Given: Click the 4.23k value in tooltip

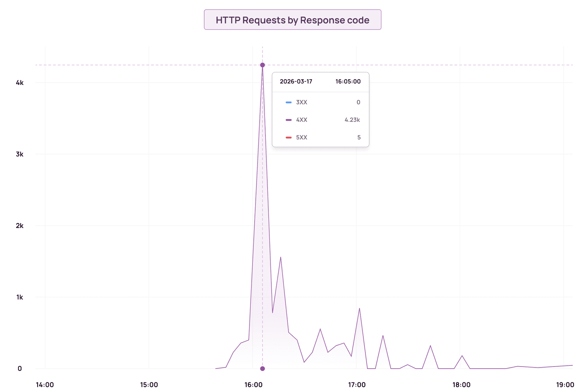Looking at the screenshot, I should coord(352,120).
